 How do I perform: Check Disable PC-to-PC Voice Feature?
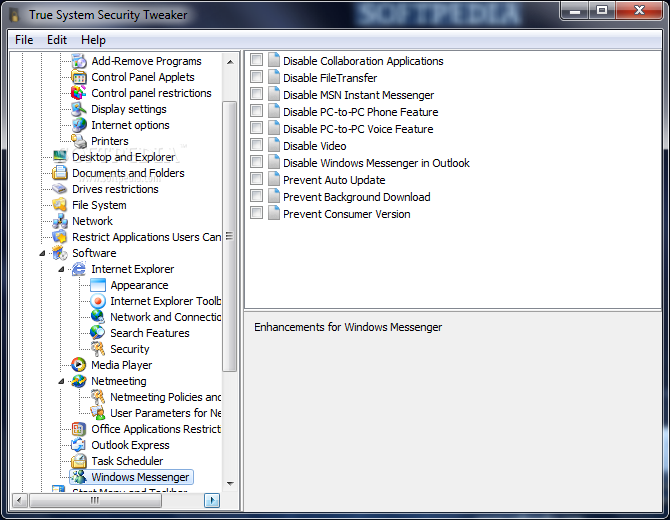pos(256,128)
